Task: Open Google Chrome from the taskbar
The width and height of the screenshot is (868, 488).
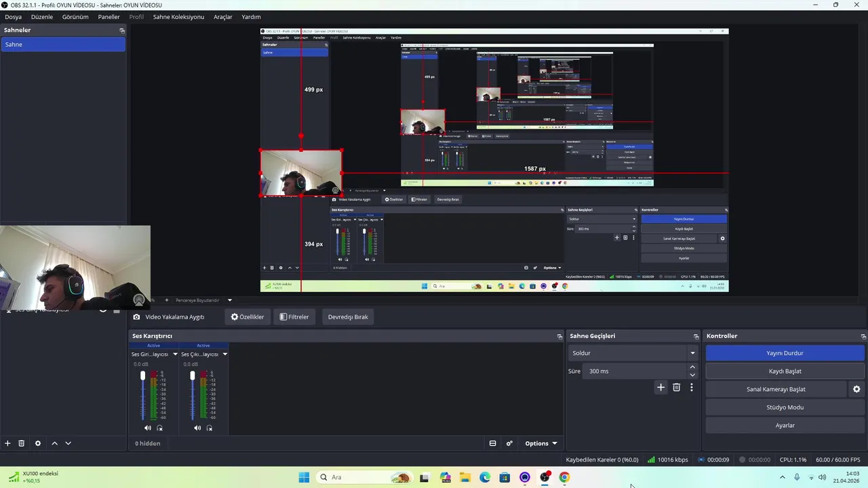Action: 564,477
